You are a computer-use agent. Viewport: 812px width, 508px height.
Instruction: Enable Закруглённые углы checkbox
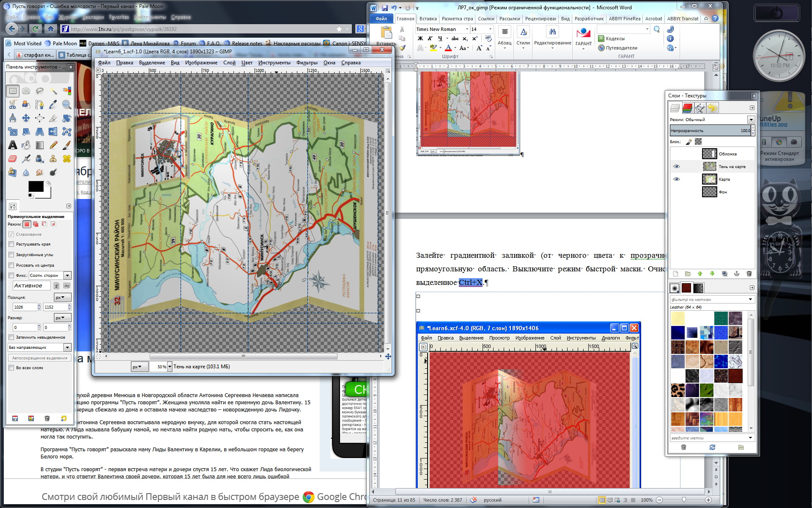tap(11, 255)
